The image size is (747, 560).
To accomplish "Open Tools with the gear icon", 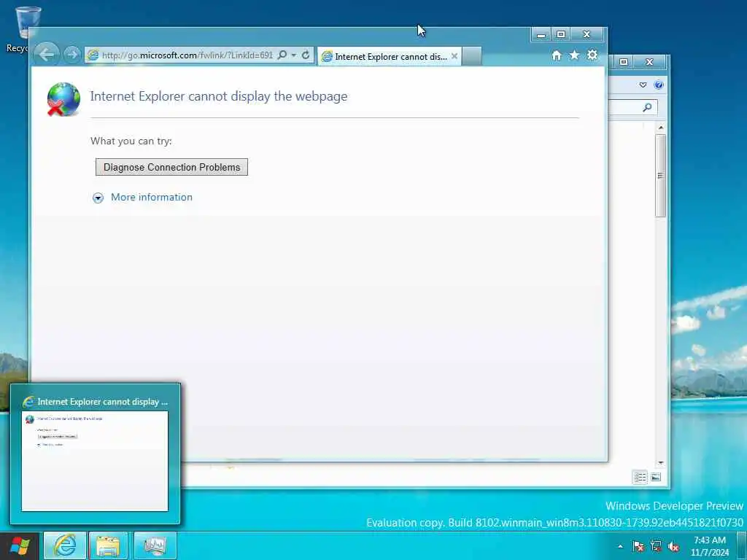I will 592,55.
